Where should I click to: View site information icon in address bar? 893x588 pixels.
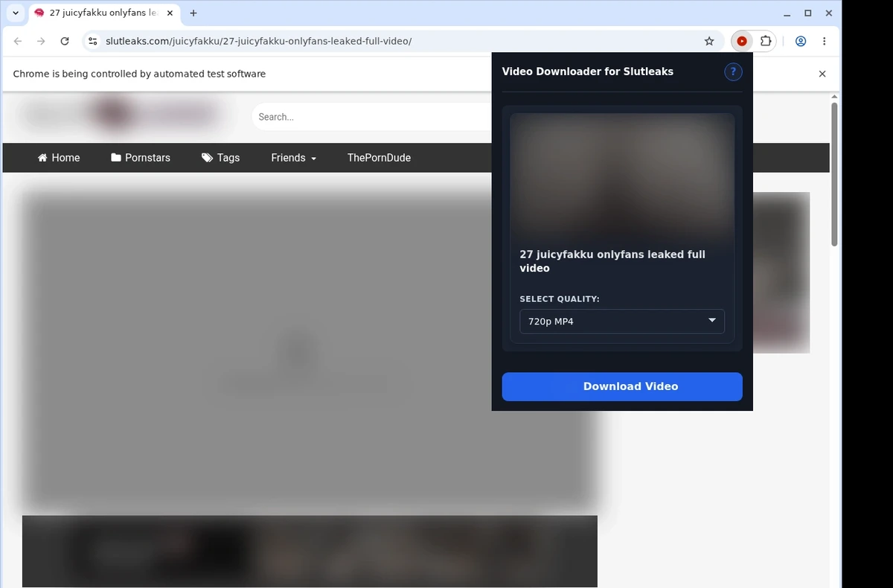click(92, 42)
